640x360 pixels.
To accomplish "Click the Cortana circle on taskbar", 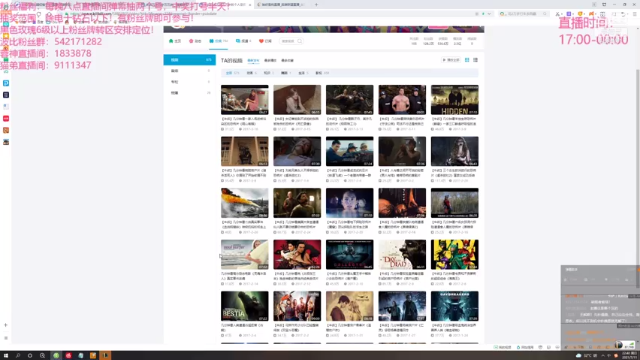I will (x=30, y=356).
